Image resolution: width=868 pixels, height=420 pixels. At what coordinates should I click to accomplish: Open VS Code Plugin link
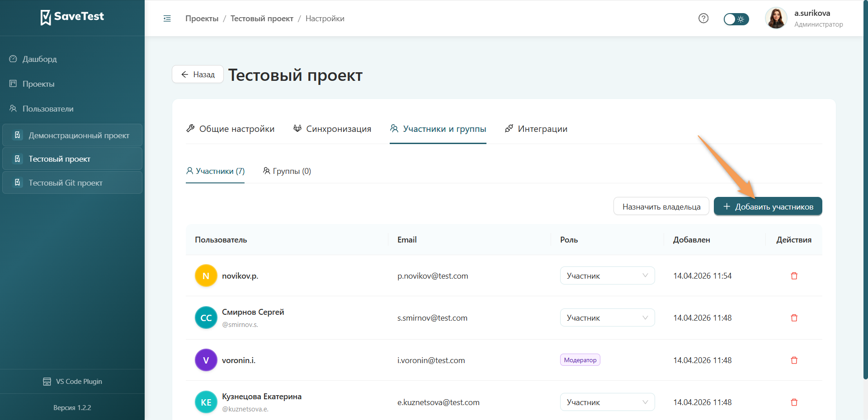pyautogui.click(x=72, y=382)
